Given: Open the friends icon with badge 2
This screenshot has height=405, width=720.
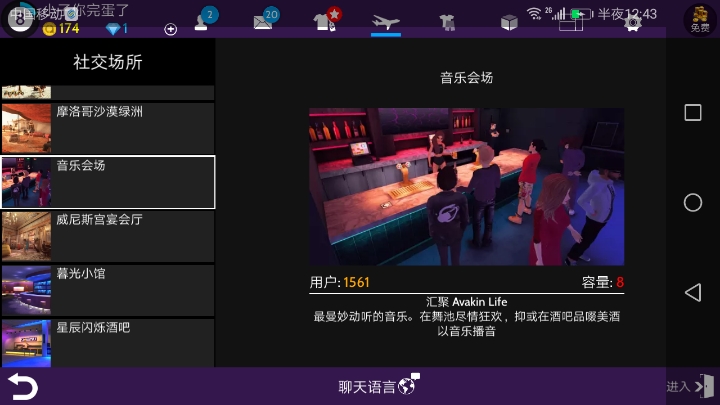Looking at the screenshot, I should (205, 20).
